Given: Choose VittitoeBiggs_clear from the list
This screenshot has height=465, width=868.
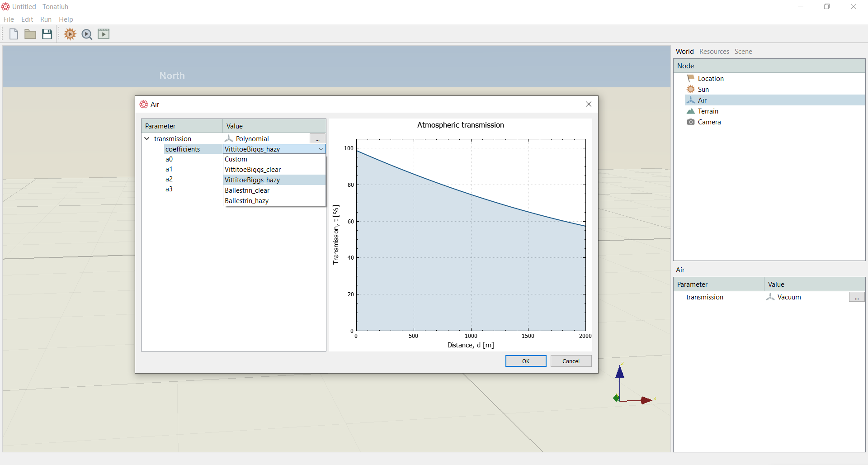Looking at the screenshot, I should [274, 170].
